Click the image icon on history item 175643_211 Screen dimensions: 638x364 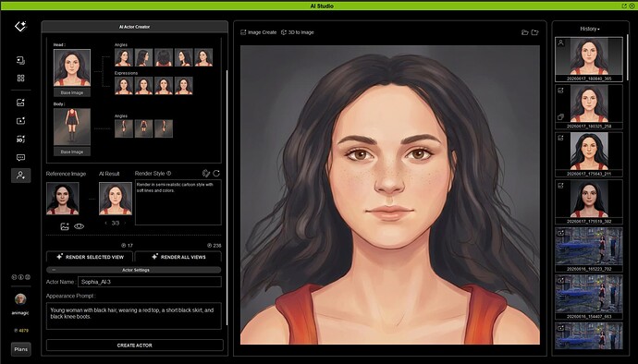(x=560, y=138)
